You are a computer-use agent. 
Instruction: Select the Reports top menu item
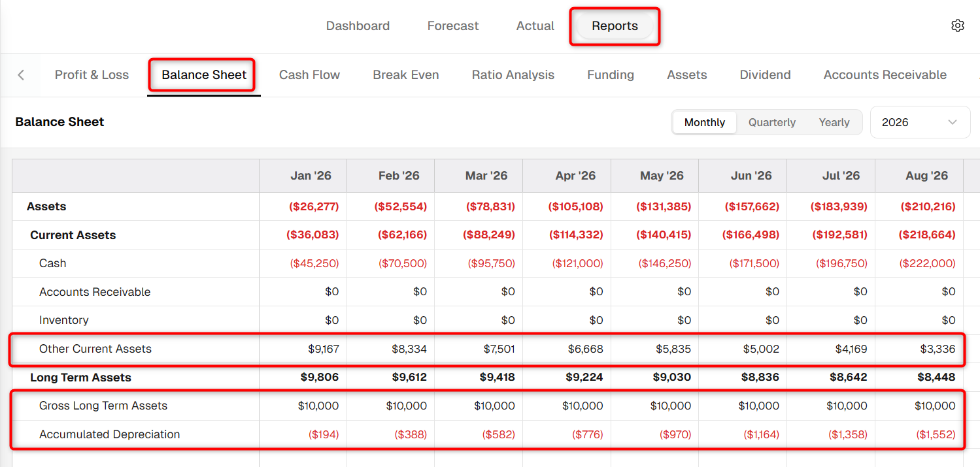click(x=615, y=26)
